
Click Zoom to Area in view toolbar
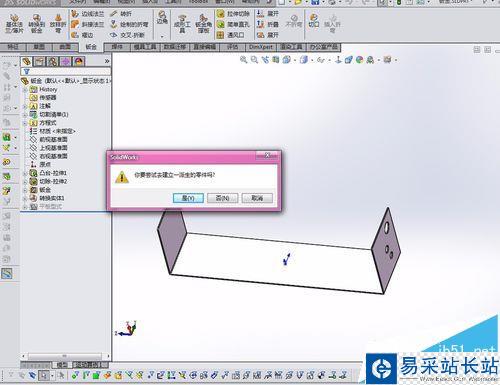point(254,60)
